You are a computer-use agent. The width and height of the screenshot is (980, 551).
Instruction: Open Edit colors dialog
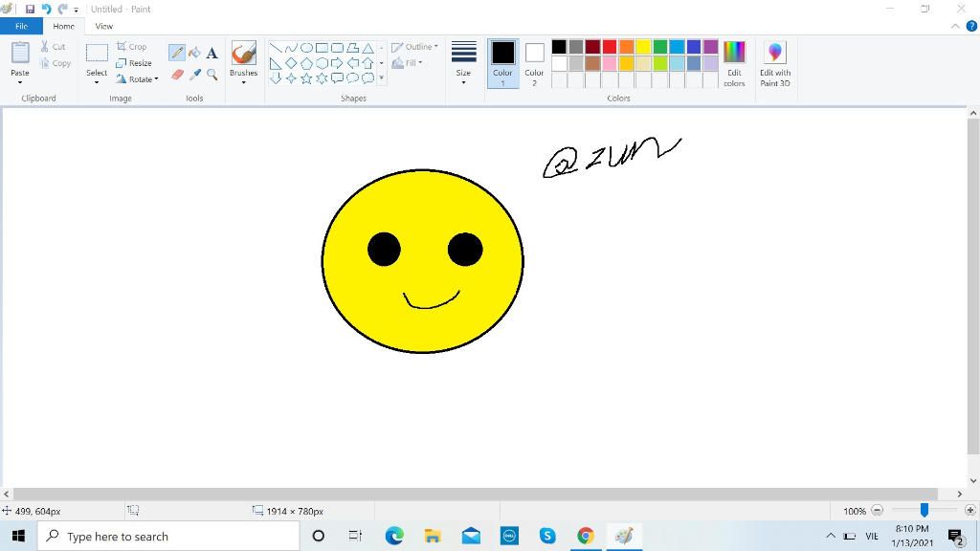734,63
